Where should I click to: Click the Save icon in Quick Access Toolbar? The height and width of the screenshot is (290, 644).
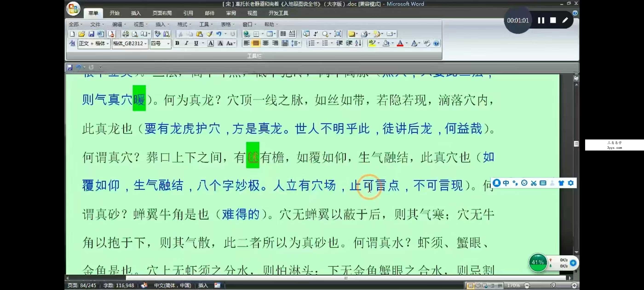coord(70,67)
